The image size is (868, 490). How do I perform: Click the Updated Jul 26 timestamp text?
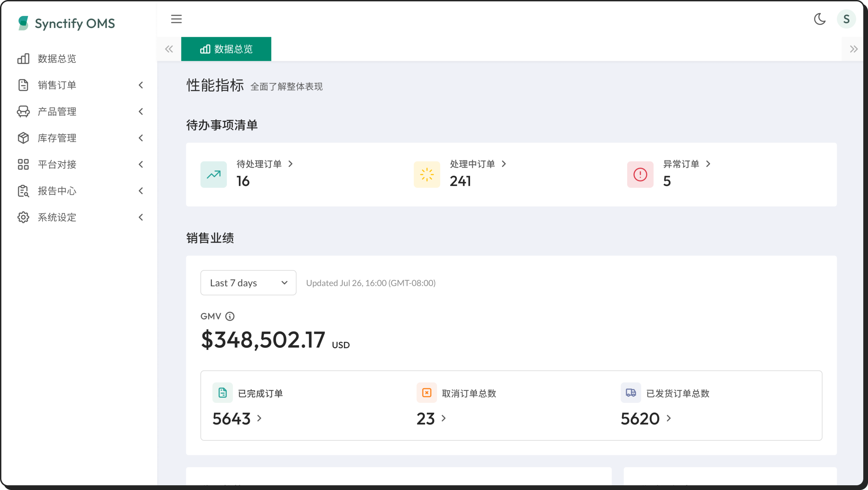click(x=371, y=283)
